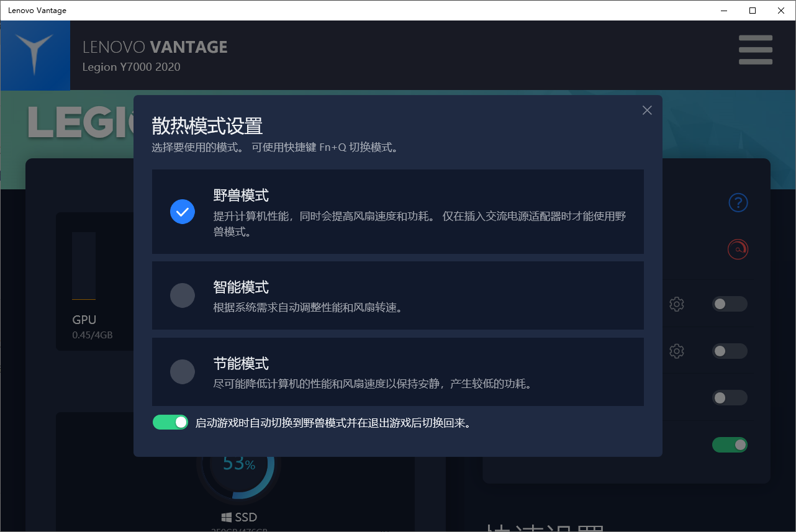Click the 野兽模式 description text
The image size is (796, 532).
pyautogui.click(x=420, y=224)
